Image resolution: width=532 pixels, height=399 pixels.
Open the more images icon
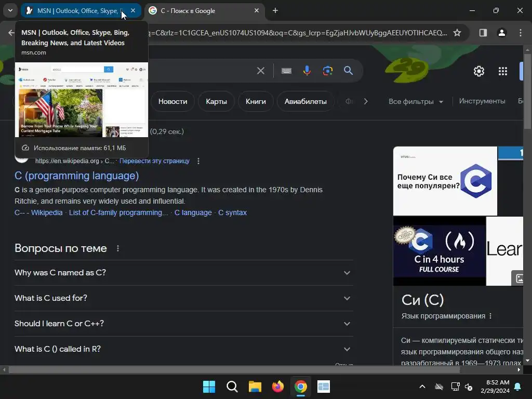(518, 278)
